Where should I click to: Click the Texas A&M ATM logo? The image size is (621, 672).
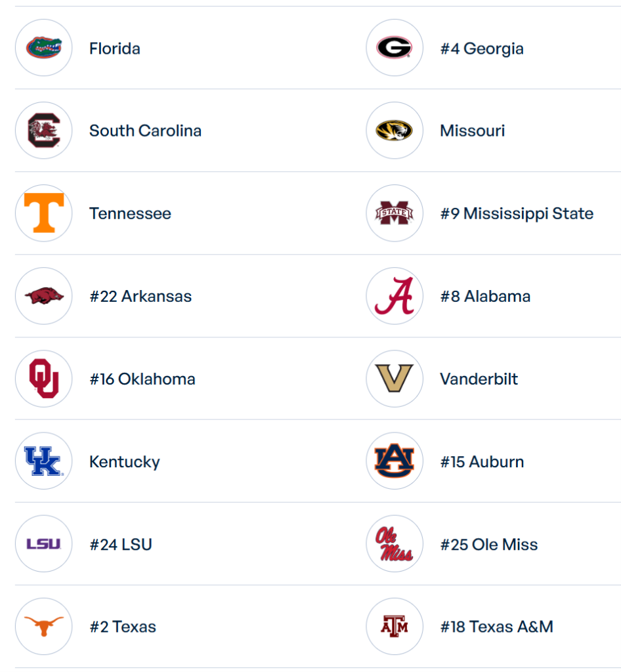click(x=395, y=627)
